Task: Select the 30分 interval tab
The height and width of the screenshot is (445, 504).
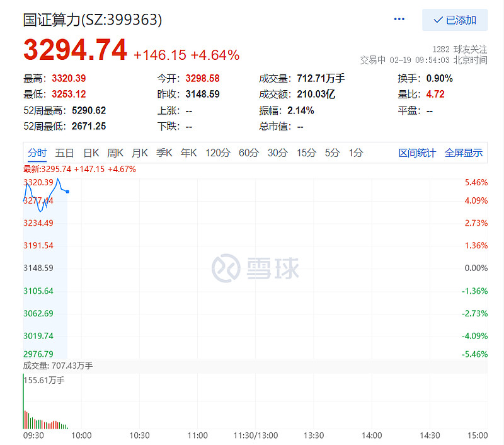Action: pos(278,153)
